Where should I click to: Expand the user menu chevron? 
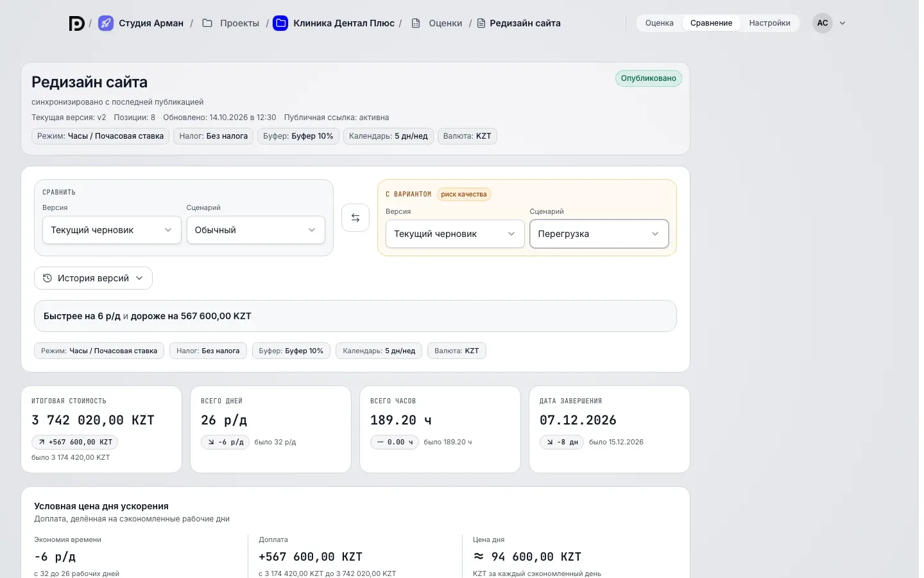(843, 23)
